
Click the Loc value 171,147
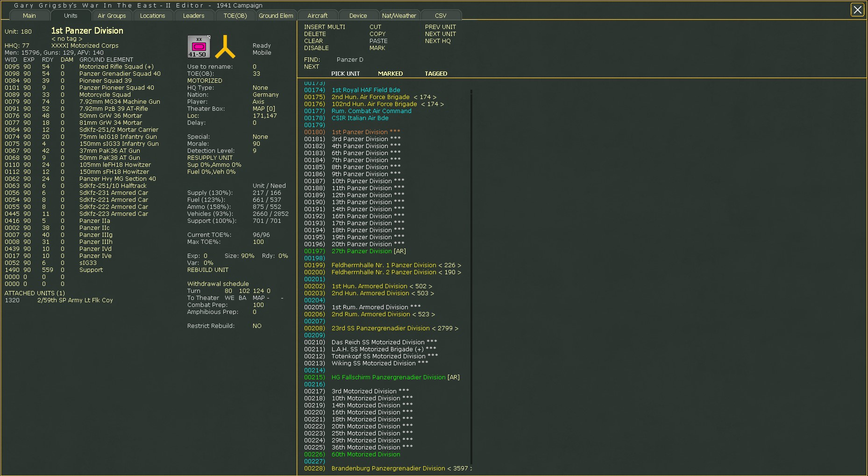[x=264, y=116]
